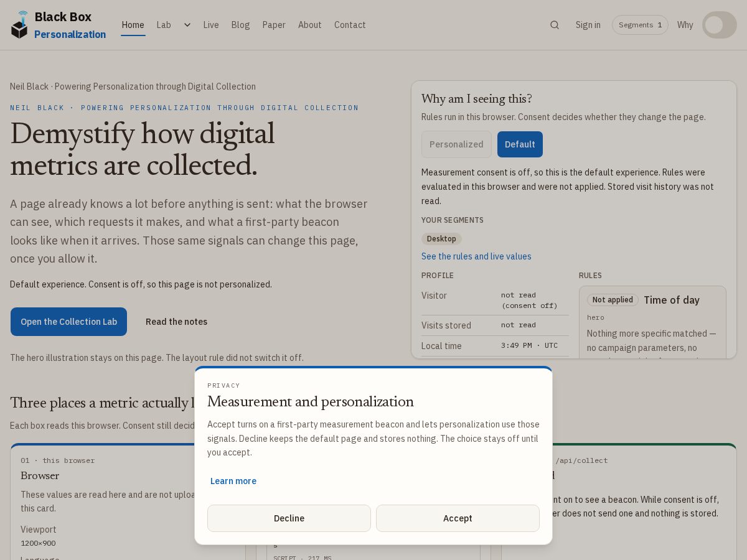Select the Default experience option
The image size is (747, 560).
520,144
